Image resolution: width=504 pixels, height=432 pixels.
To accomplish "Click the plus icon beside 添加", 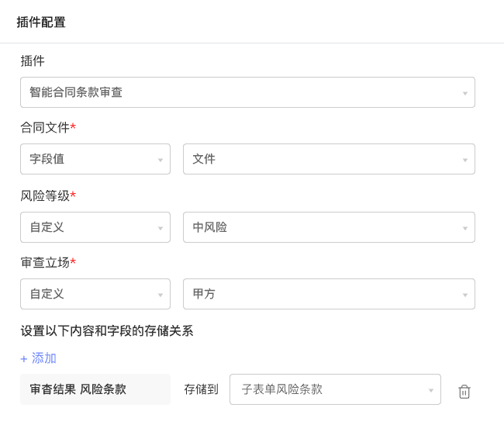I will 24,359.
